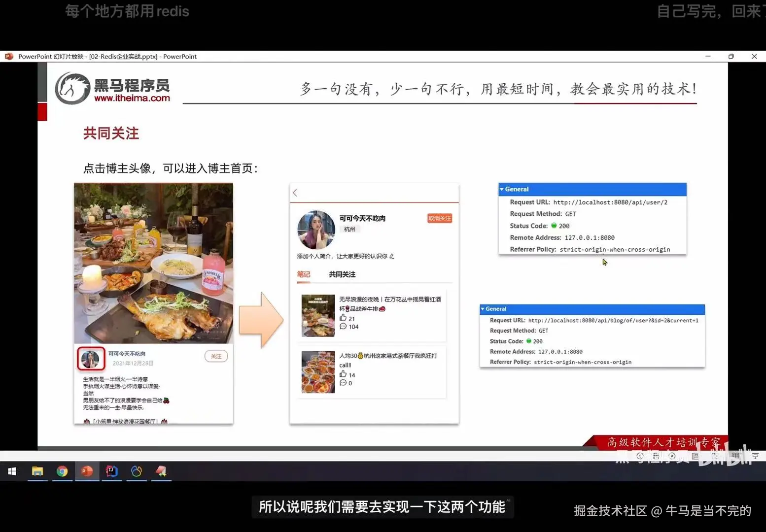The height and width of the screenshot is (532, 766).
Task: Click the edit pencil beside 添加个人简介
Action: 392,256
